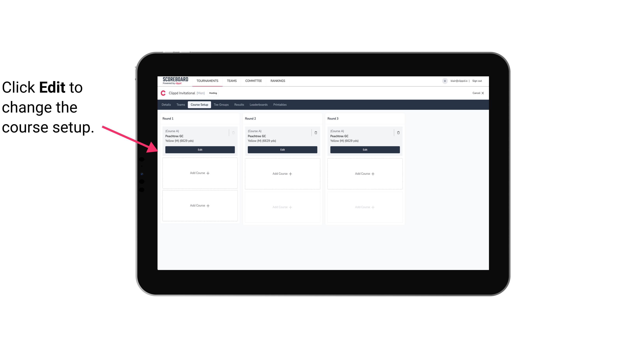Open the Results tab
This screenshot has width=644, height=346.
[x=239, y=104]
